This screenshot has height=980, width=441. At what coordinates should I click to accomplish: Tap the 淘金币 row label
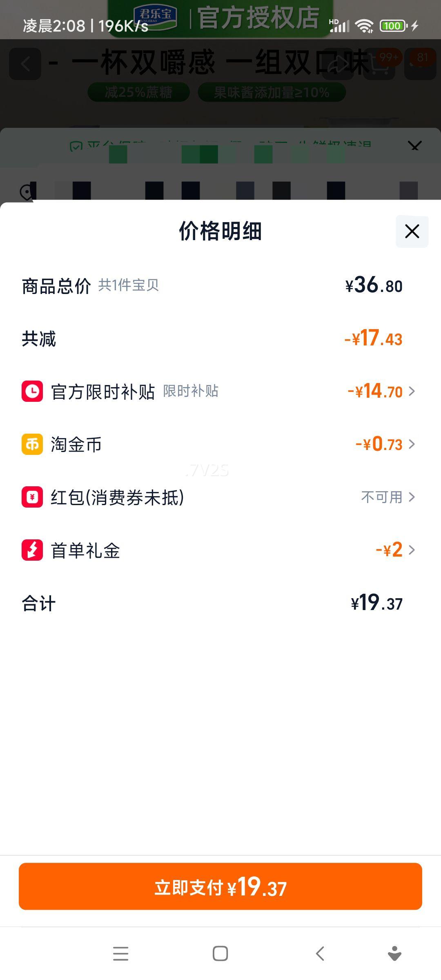tap(76, 444)
